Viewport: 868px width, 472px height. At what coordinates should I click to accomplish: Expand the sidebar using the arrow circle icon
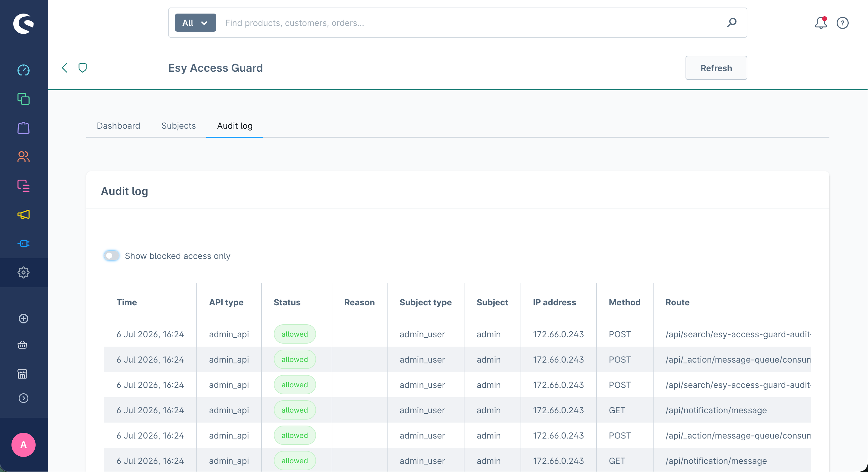[x=23, y=398]
